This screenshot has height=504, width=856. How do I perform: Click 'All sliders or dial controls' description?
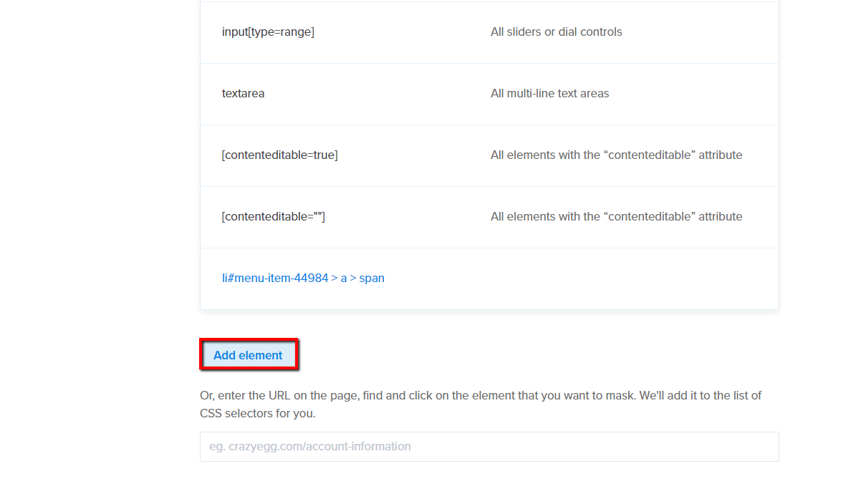pos(556,32)
